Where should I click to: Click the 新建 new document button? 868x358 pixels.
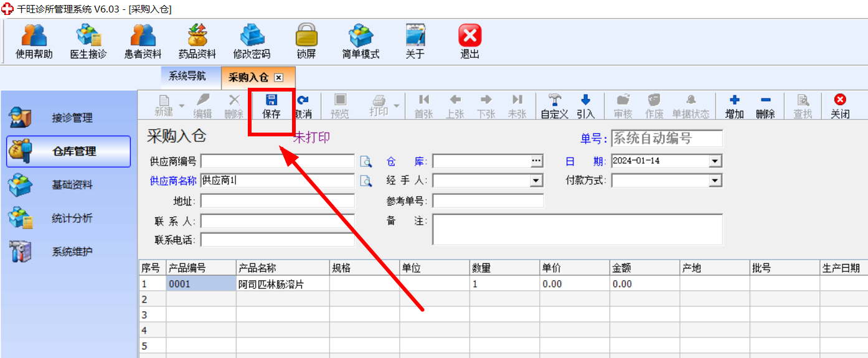pos(164,106)
